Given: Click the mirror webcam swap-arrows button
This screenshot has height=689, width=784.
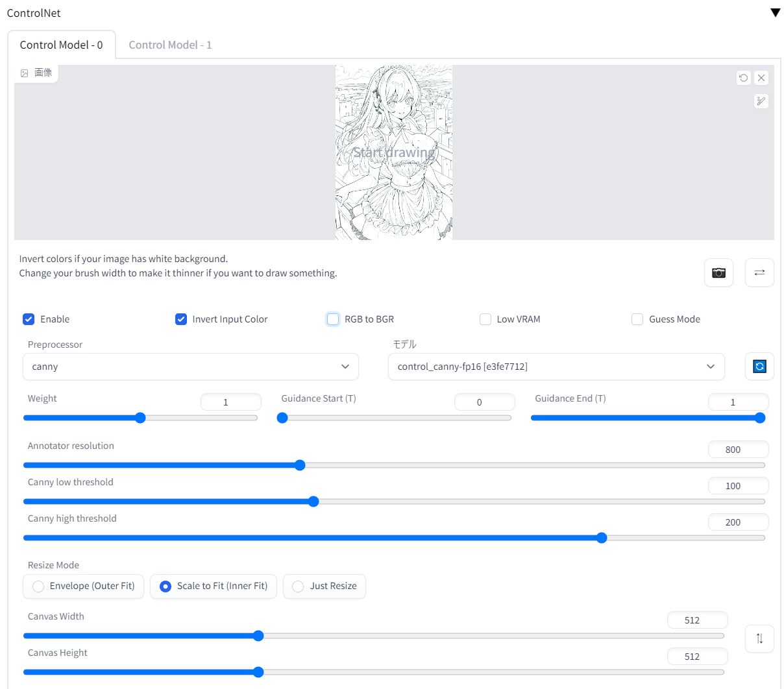Looking at the screenshot, I should [759, 272].
